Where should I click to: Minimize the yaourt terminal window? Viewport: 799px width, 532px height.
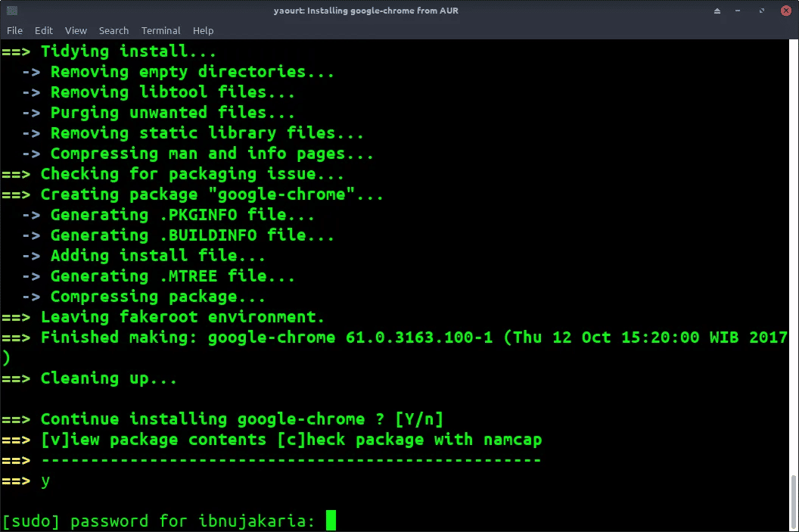click(x=738, y=11)
